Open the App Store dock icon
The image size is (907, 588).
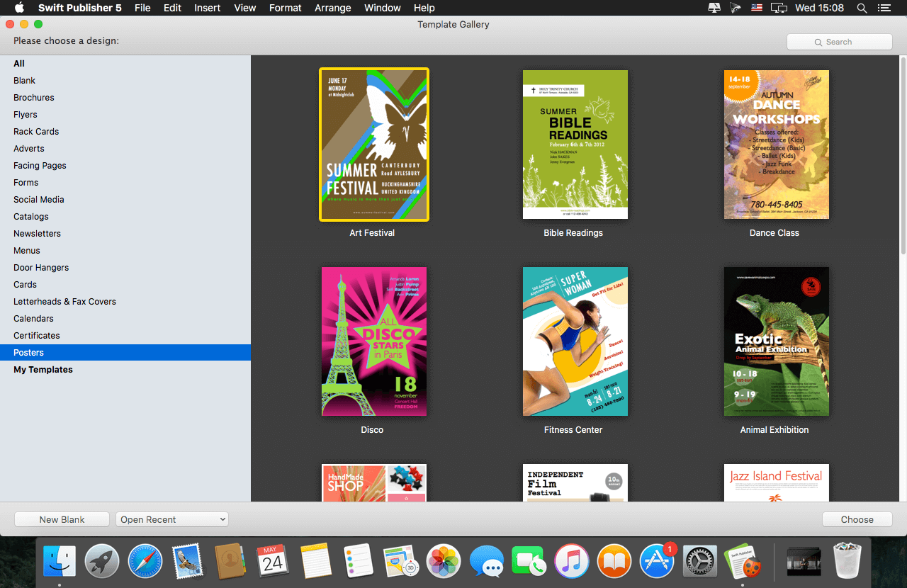(x=657, y=562)
